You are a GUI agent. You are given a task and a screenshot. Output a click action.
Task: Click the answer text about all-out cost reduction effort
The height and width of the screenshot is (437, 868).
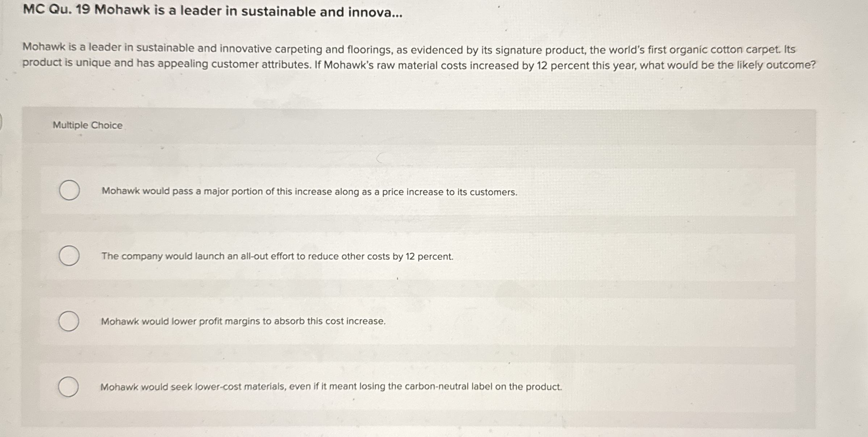[277, 256]
